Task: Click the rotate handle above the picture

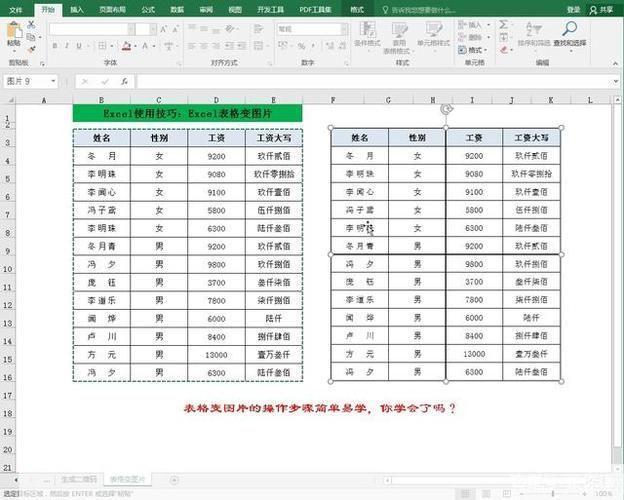Action: coord(447,109)
